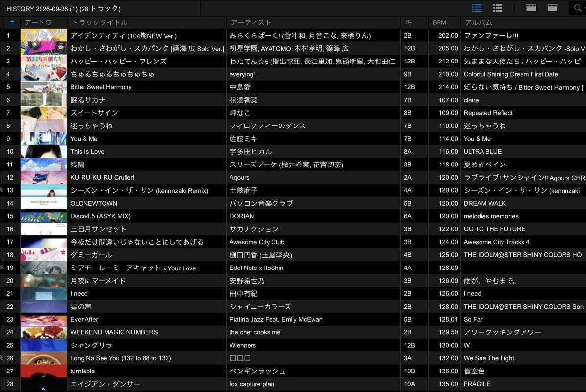Click artist Aqours

[239, 177]
